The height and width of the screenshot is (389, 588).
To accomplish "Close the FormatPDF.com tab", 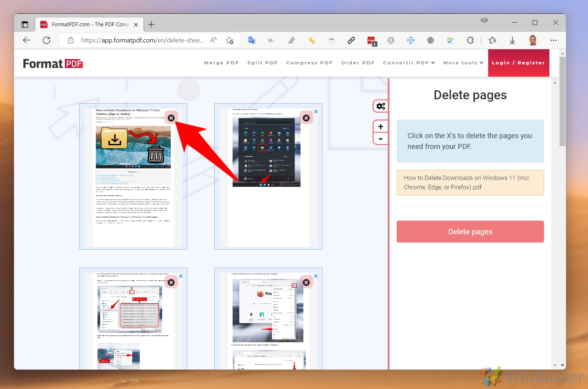I will point(136,24).
